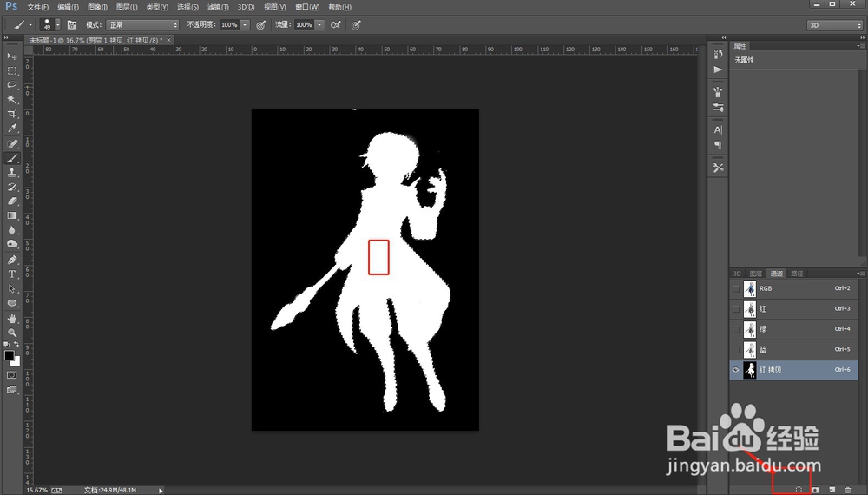The height and width of the screenshot is (495, 868).
Task: Delete current channel trash icon
Action: tap(848, 490)
